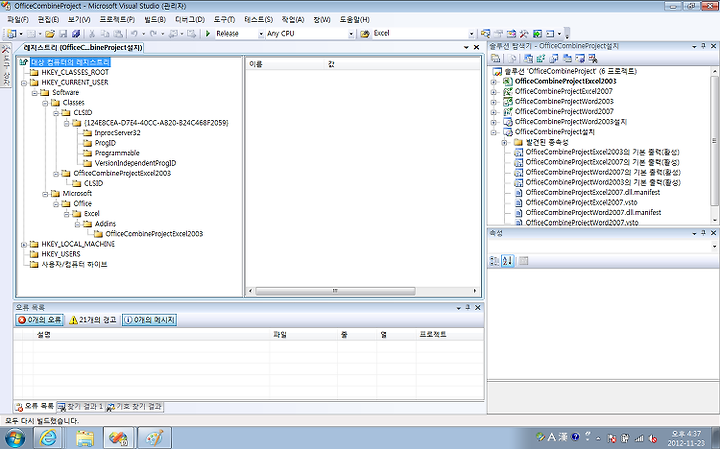Click the User Interface Editor icon
The height and width of the screenshot is (449, 720).
(x=567, y=58)
